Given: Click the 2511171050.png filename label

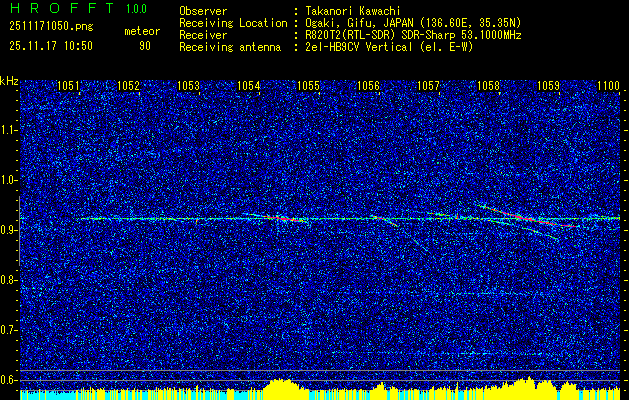Looking at the screenshot, I should click(x=51, y=27).
